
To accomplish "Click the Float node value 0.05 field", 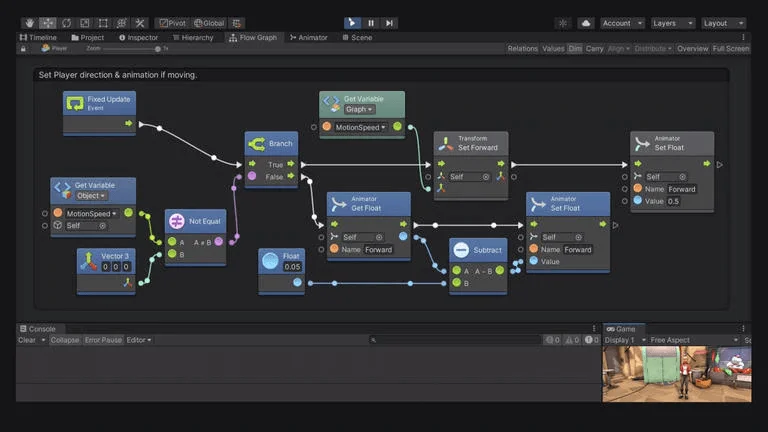I will (292, 267).
